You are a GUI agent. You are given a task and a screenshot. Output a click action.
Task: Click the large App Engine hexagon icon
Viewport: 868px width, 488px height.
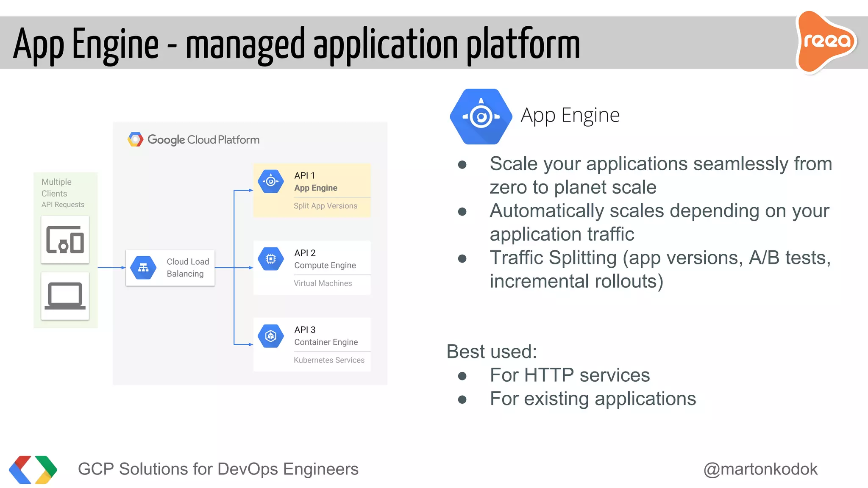point(481,116)
